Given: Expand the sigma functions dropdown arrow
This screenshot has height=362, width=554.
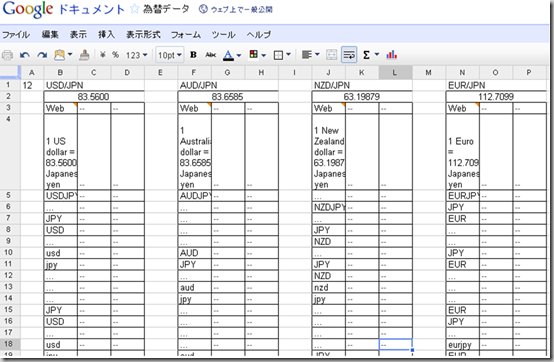Looking at the screenshot, I should tap(377, 54).
